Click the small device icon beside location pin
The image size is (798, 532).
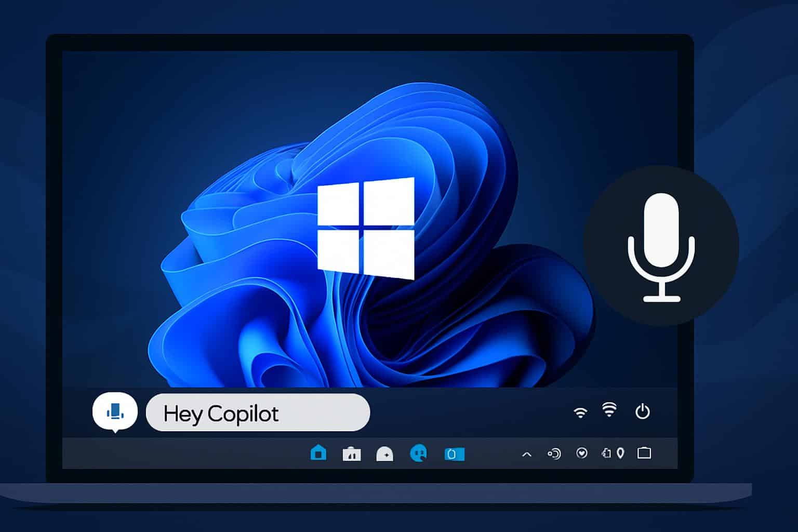pos(607,454)
